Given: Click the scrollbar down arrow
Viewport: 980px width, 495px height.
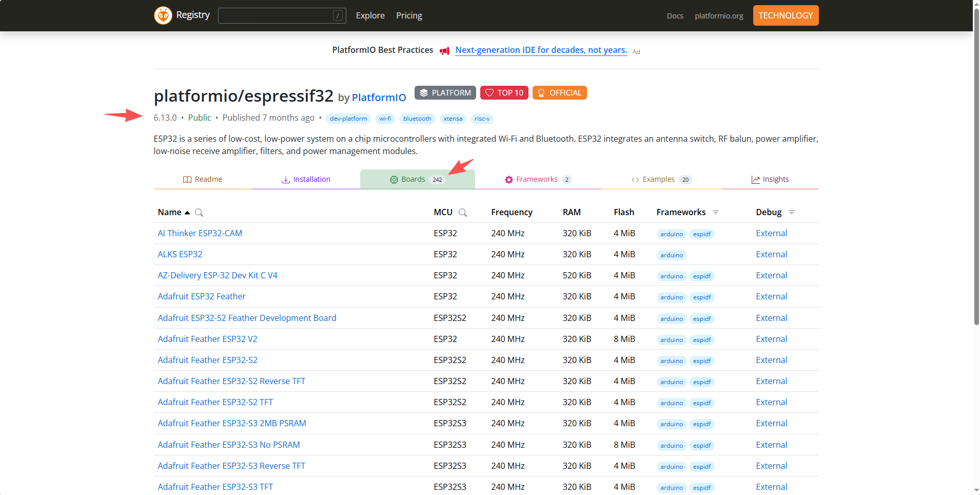Looking at the screenshot, I should point(976,490).
